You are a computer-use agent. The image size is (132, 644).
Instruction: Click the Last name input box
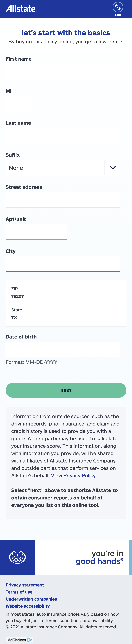pos(63,136)
